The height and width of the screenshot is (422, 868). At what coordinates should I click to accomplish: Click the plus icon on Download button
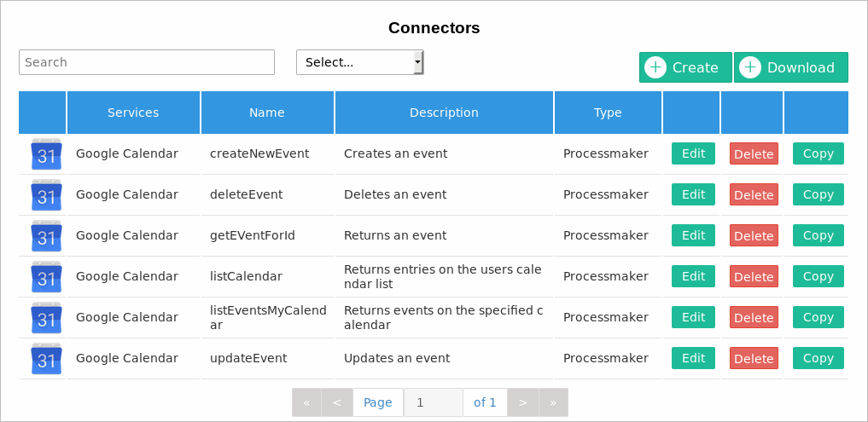[749, 68]
